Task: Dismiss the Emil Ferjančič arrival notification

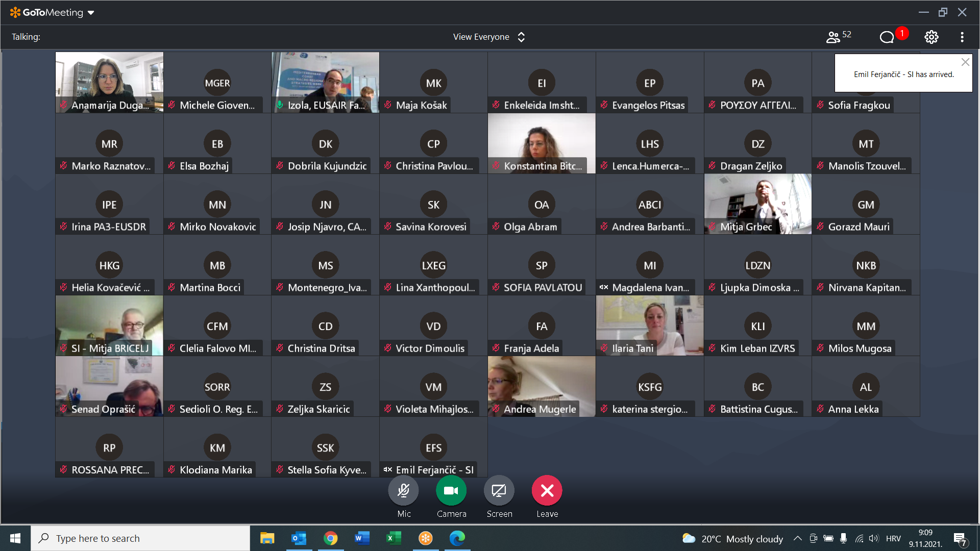Action: pos(965,62)
